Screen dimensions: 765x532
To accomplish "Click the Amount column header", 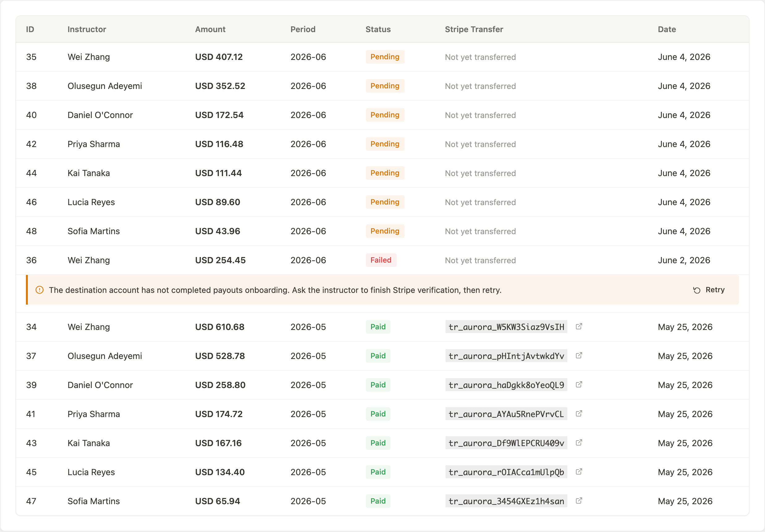I will pyautogui.click(x=210, y=29).
